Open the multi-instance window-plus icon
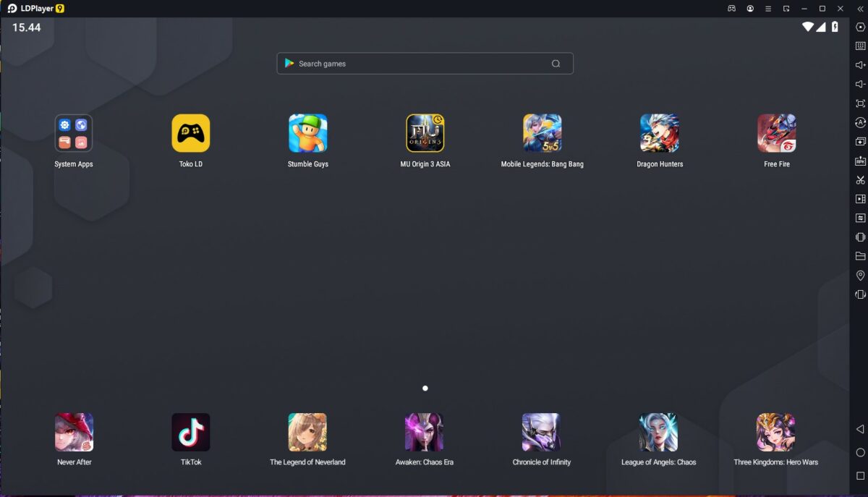868x497 pixels. tap(860, 142)
